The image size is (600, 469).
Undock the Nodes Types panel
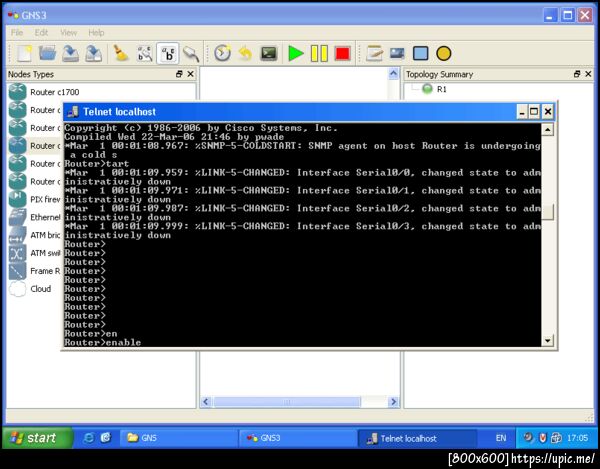click(179, 74)
